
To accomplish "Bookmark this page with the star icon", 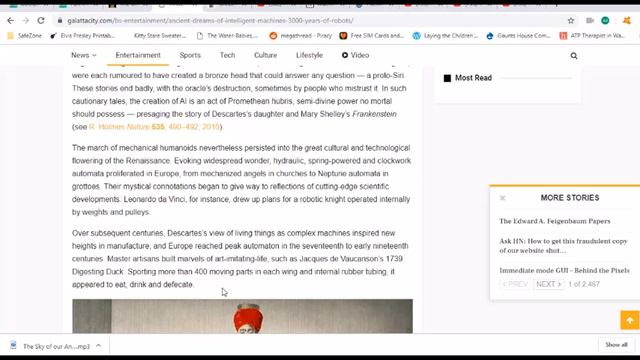I will coord(571,20).
